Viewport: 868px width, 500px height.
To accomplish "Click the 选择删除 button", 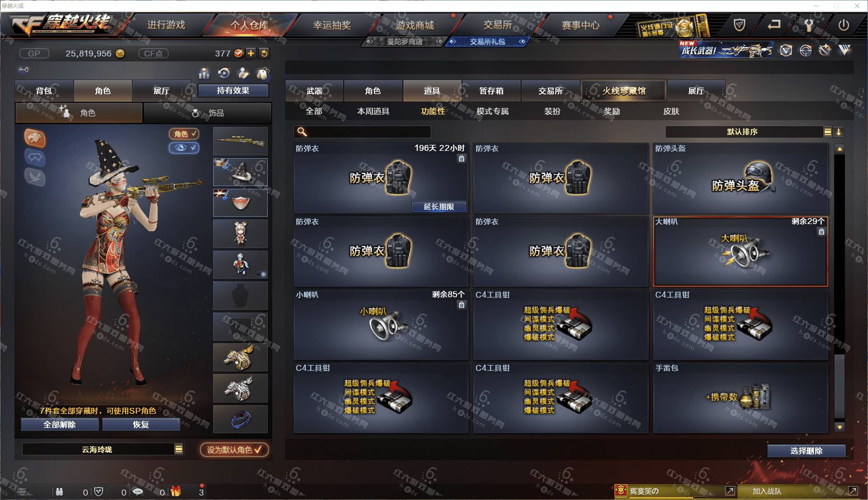I will [x=806, y=451].
